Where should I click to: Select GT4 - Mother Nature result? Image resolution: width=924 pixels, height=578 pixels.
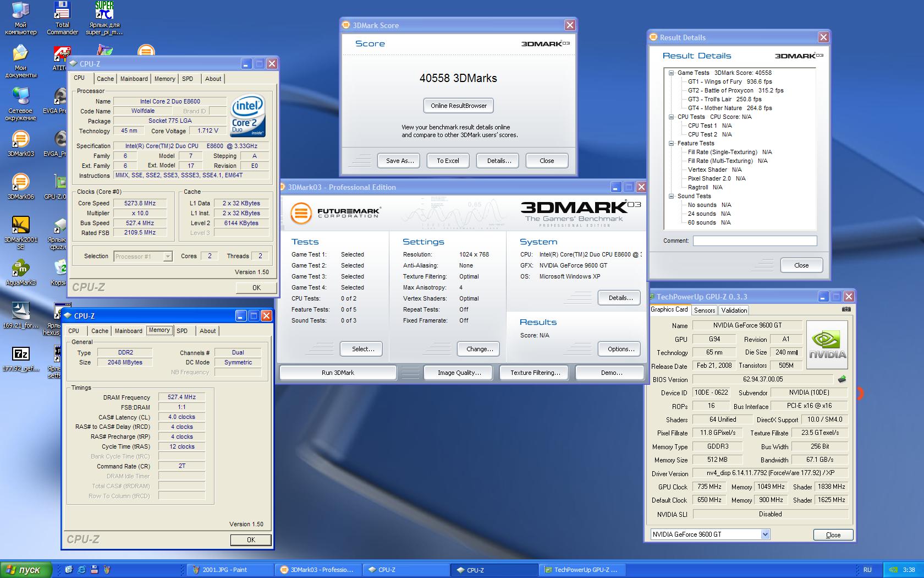(730, 108)
